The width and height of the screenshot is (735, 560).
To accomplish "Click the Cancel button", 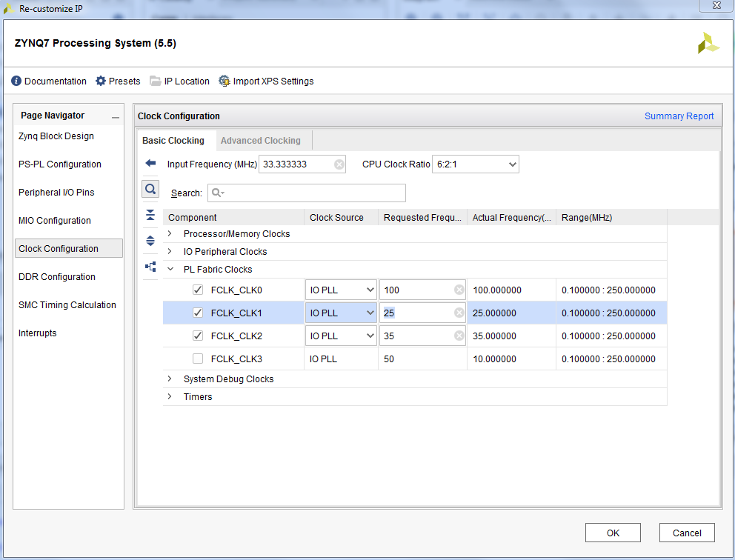I will tap(687, 533).
